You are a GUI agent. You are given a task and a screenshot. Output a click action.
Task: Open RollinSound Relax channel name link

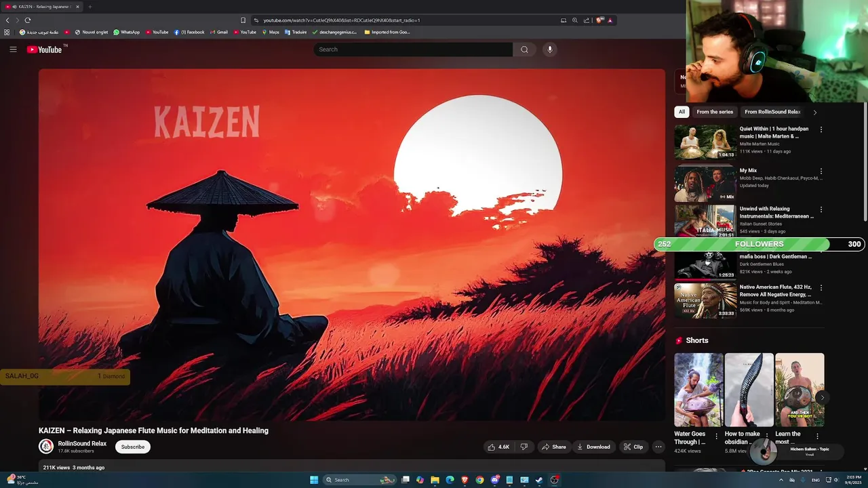pyautogui.click(x=82, y=443)
